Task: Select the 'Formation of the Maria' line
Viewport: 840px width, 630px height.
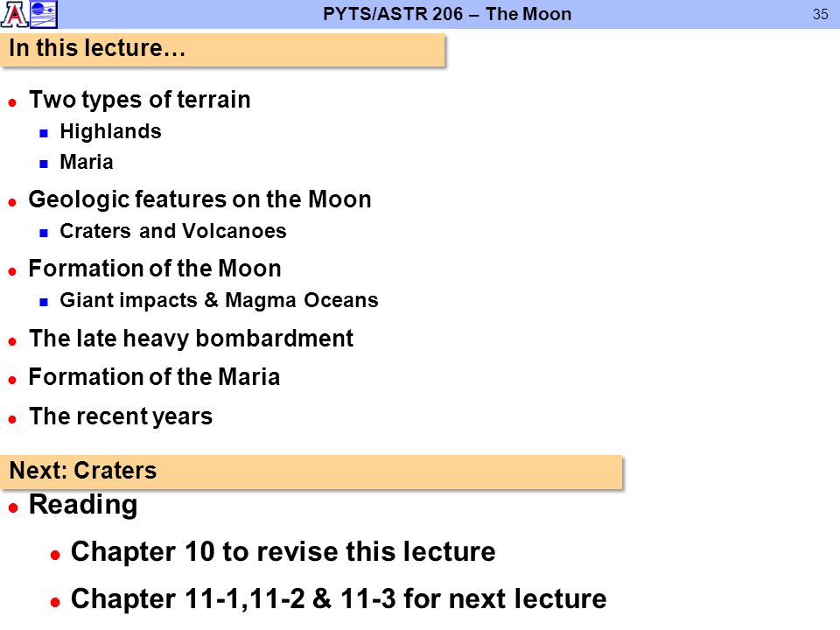Action: (154, 377)
